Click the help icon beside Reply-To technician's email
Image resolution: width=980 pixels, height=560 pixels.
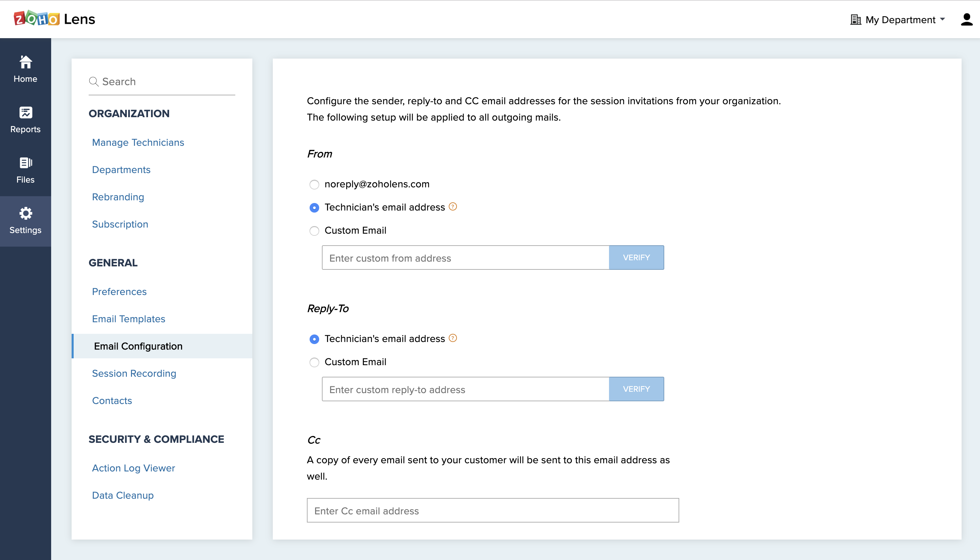(453, 339)
